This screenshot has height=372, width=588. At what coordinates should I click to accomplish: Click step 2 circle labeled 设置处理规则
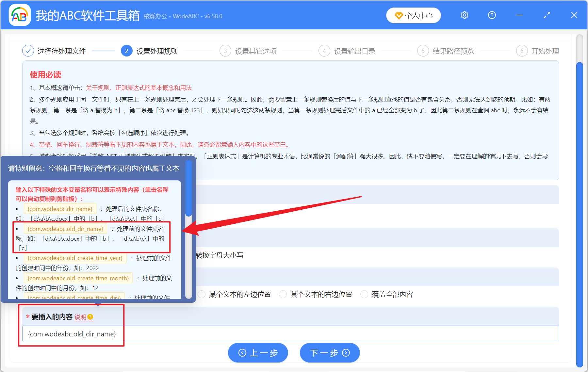[126, 51]
